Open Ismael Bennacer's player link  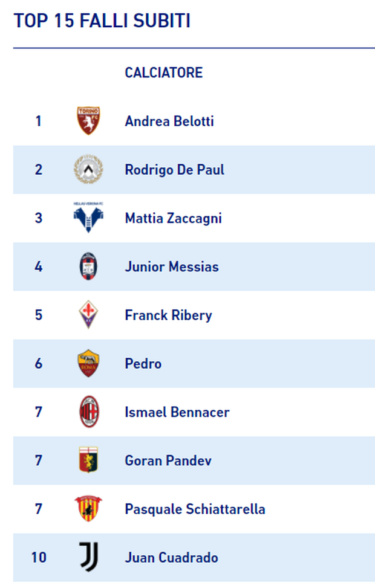point(177,412)
